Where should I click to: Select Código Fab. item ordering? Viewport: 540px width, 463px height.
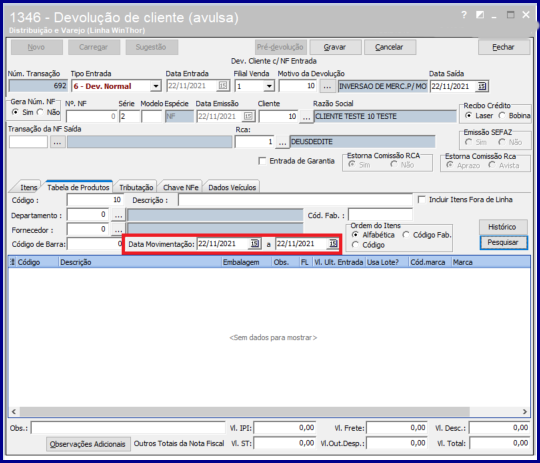[406, 235]
